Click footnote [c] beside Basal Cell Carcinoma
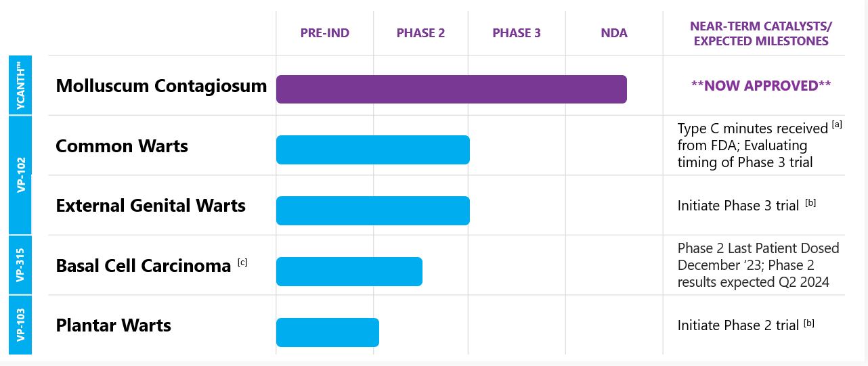 coord(242,262)
